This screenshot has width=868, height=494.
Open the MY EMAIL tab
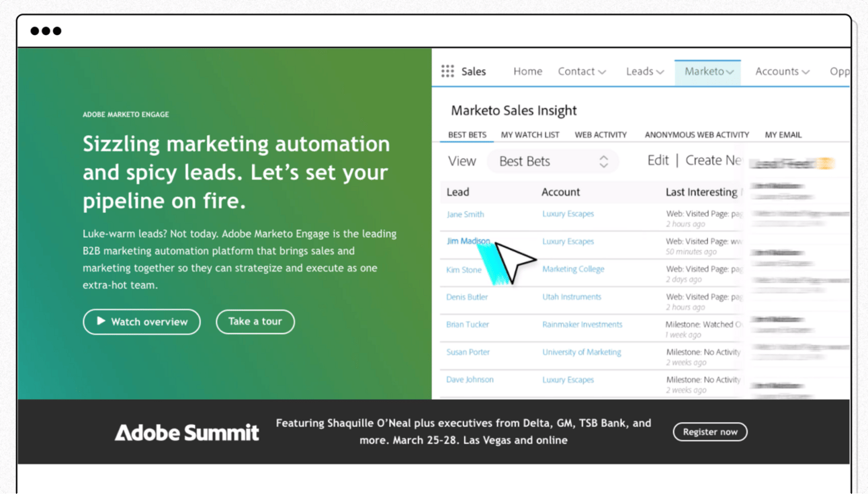(783, 134)
